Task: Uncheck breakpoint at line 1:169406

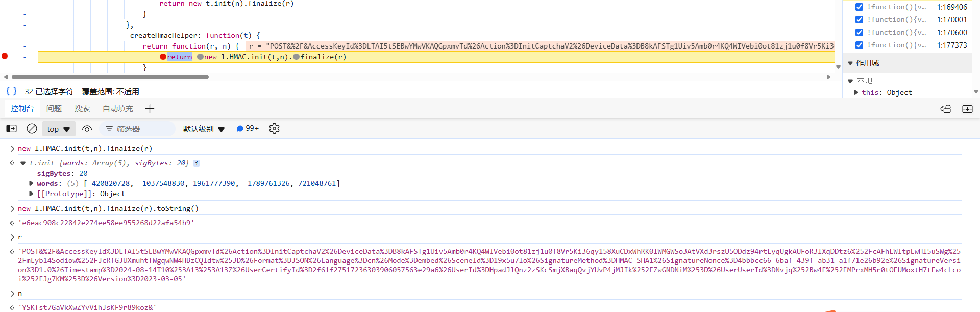Action: pos(859,7)
